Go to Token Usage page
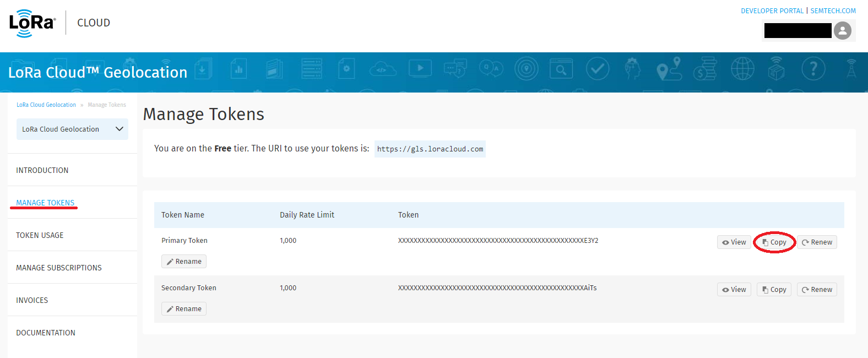The width and height of the screenshot is (868, 358). (40, 235)
